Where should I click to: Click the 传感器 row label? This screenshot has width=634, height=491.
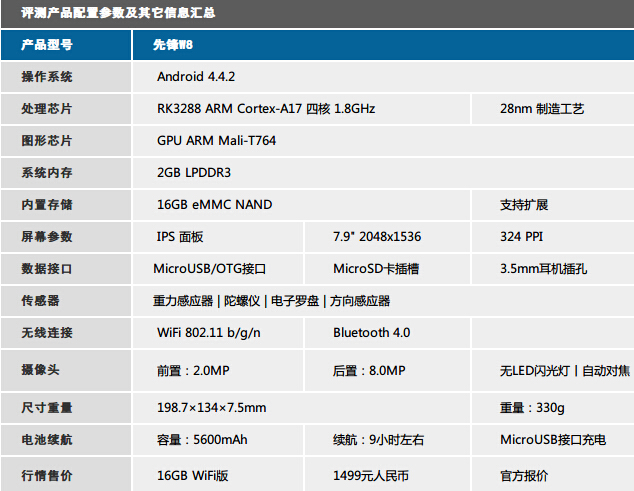coord(40,301)
